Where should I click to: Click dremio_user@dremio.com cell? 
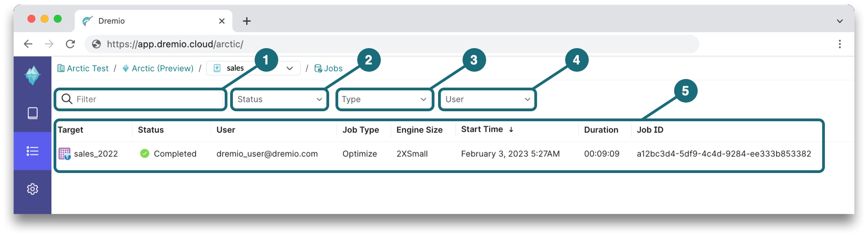tap(267, 154)
